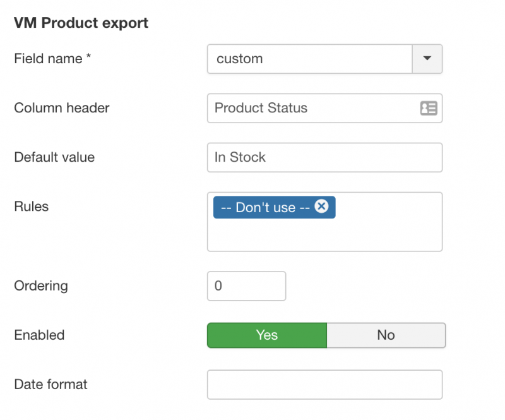Click the "Ordering" label
Image resolution: width=505 pixels, height=420 pixels.
point(41,286)
